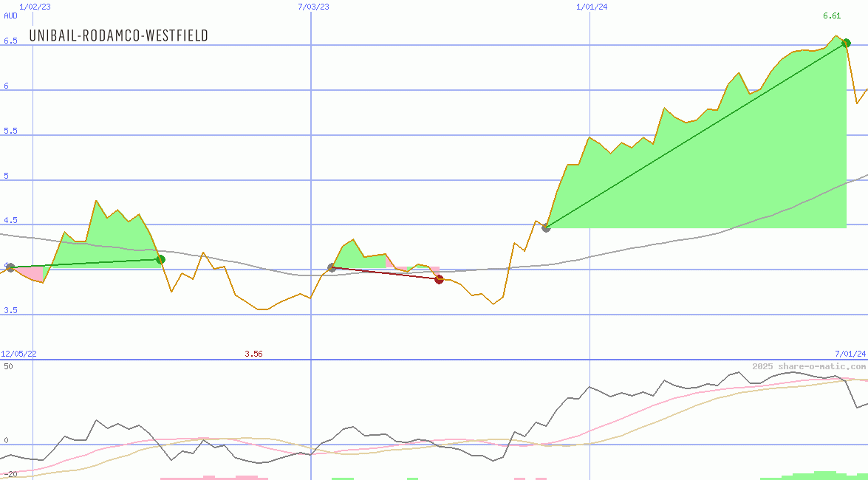This screenshot has width=868, height=480.
Task: Click the -20 level on the oscillator axis
Action: coord(10,473)
